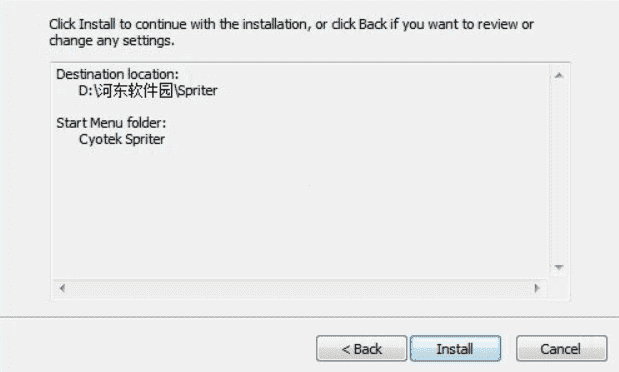Select the 'Destination location:' heading line
This screenshot has height=372, width=619.
pyautogui.click(x=117, y=74)
